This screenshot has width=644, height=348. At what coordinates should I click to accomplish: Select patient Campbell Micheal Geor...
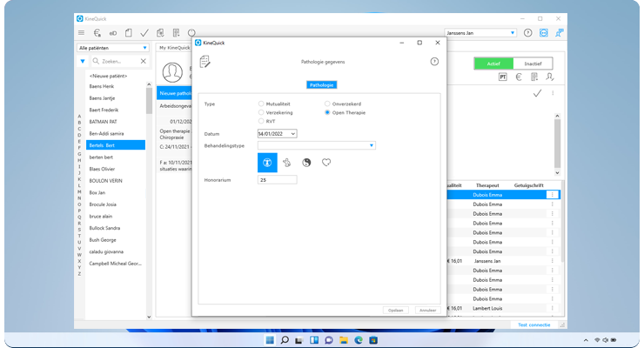(116, 264)
